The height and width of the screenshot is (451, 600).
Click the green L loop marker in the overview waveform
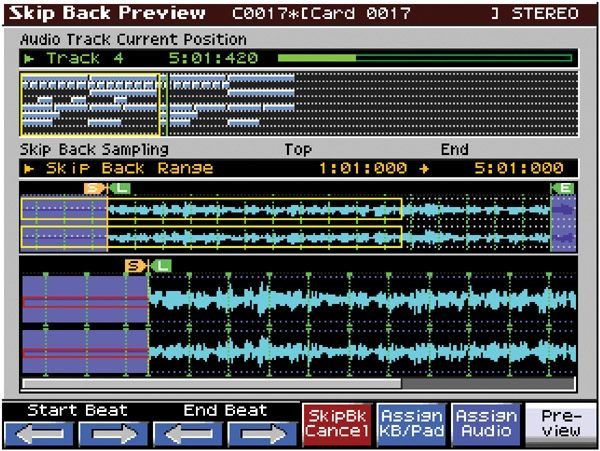(121, 188)
